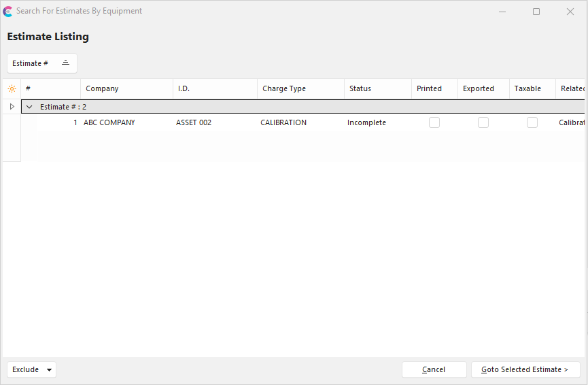
Task: Sort by Company column header
Action: click(x=102, y=88)
